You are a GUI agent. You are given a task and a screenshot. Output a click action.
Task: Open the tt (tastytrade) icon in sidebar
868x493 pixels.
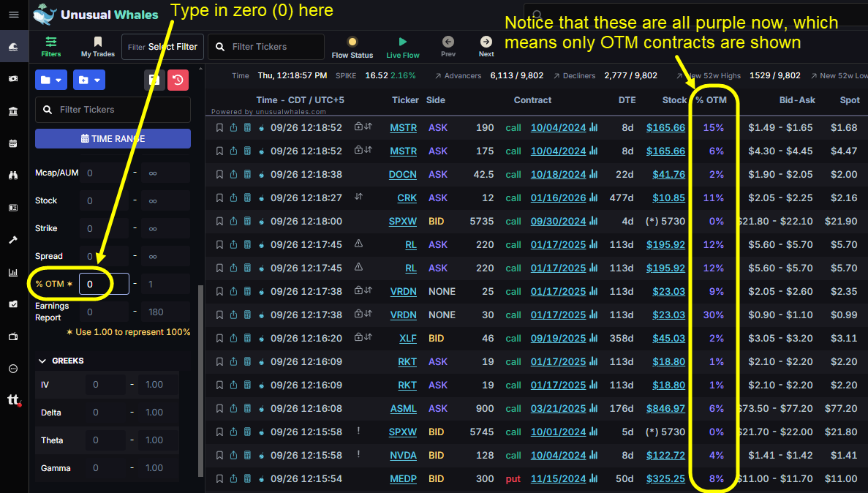pos(14,400)
